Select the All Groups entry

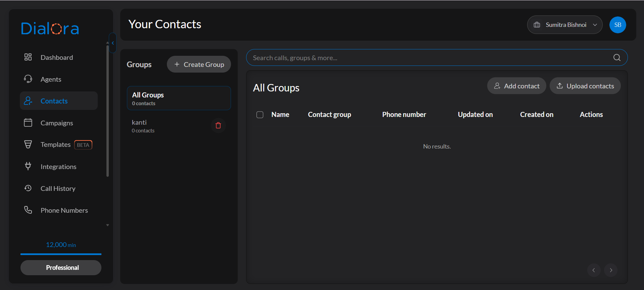[179, 98]
